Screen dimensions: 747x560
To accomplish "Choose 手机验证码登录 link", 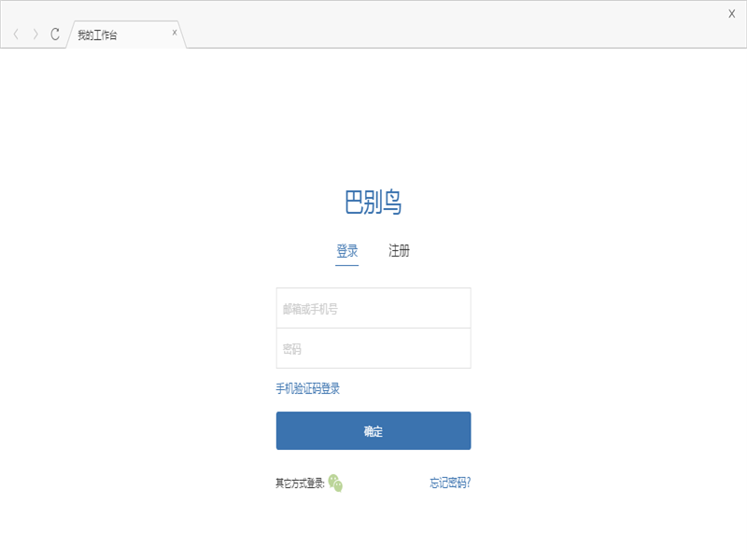I will (x=308, y=388).
